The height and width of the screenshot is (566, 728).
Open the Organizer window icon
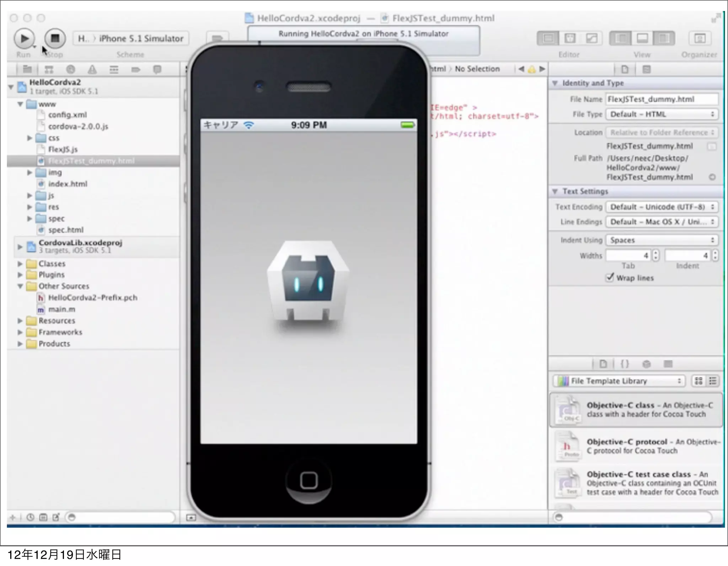click(x=700, y=38)
